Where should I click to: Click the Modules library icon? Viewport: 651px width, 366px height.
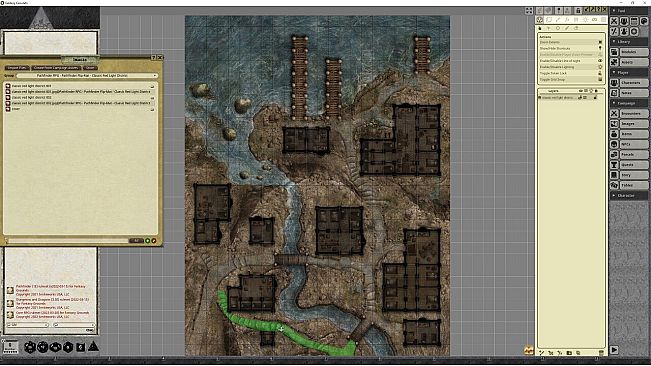pos(614,52)
